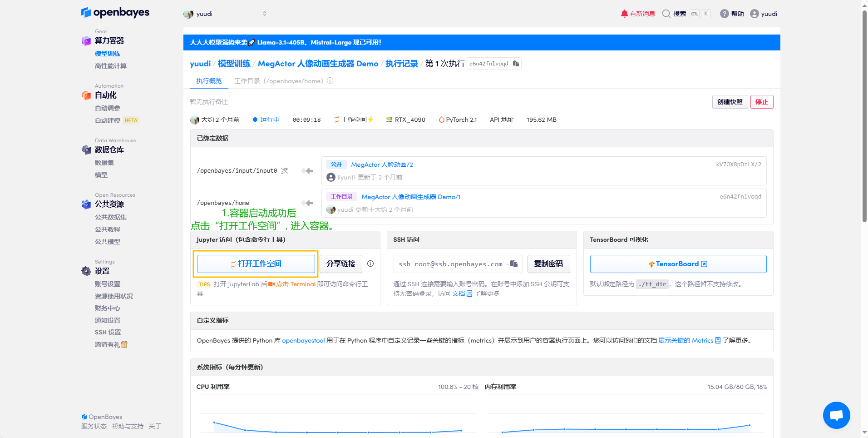This screenshot has height=438, width=868.
Task: Open 模型训练 in the sidebar
Action: (108, 54)
